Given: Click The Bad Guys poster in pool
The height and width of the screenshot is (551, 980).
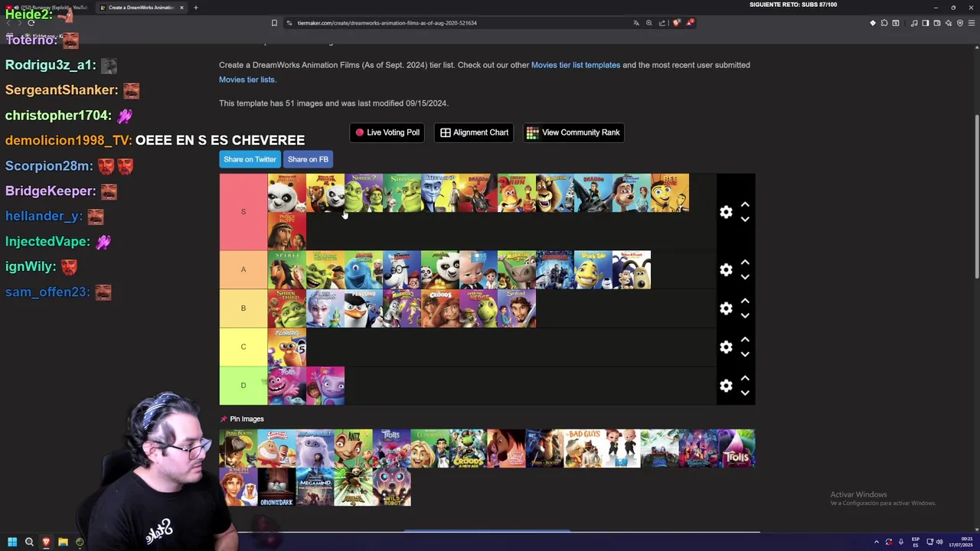Looking at the screenshot, I should tap(583, 448).
